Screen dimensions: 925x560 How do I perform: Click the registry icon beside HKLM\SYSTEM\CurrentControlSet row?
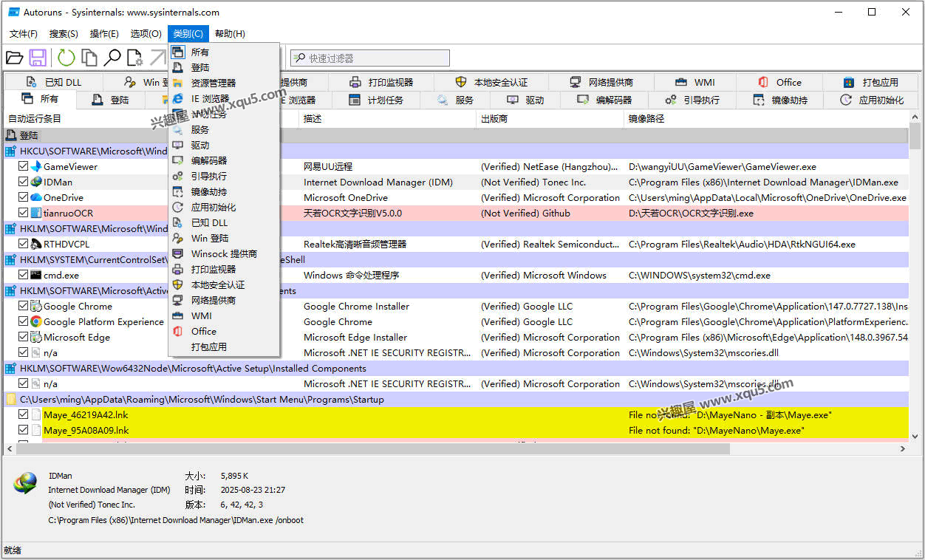click(x=10, y=260)
